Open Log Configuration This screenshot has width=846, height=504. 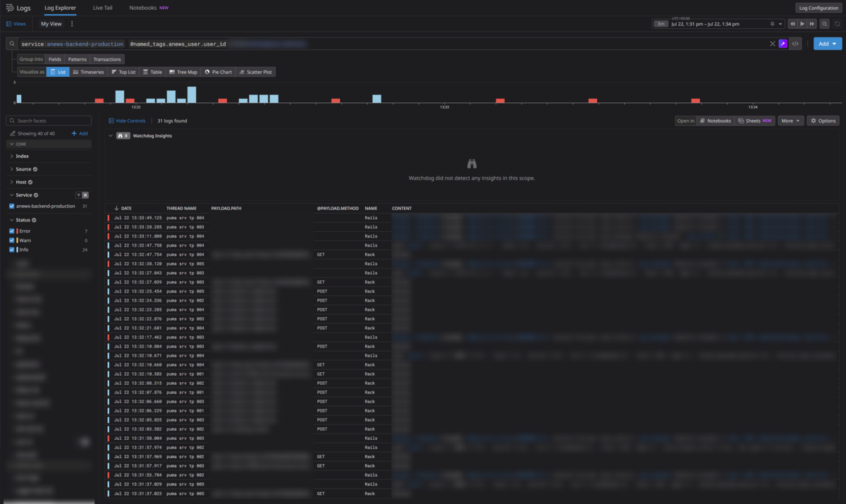coord(819,8)
